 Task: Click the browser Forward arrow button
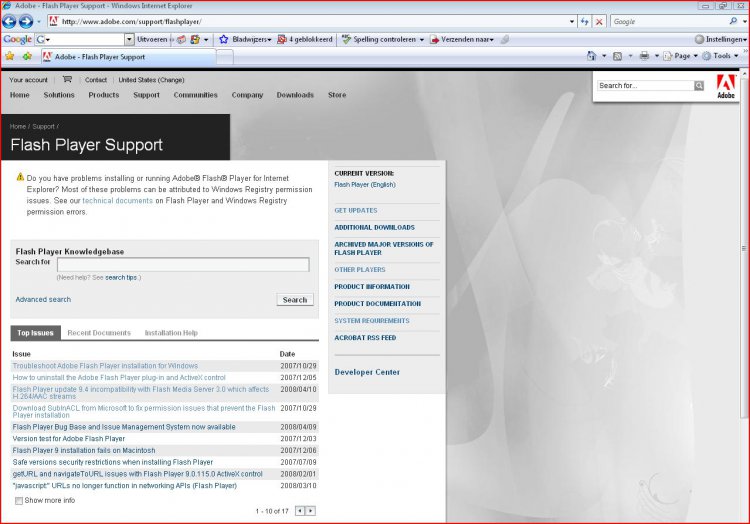click(26, 22)
